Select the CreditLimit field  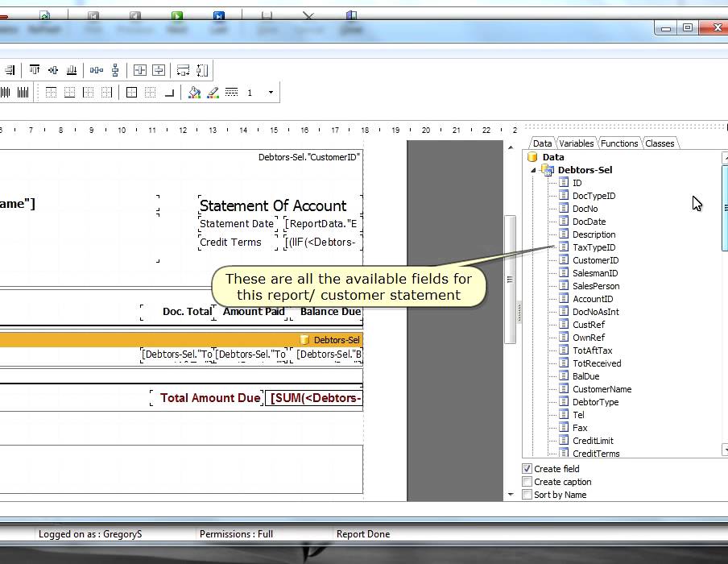click(x=593, y=441)
